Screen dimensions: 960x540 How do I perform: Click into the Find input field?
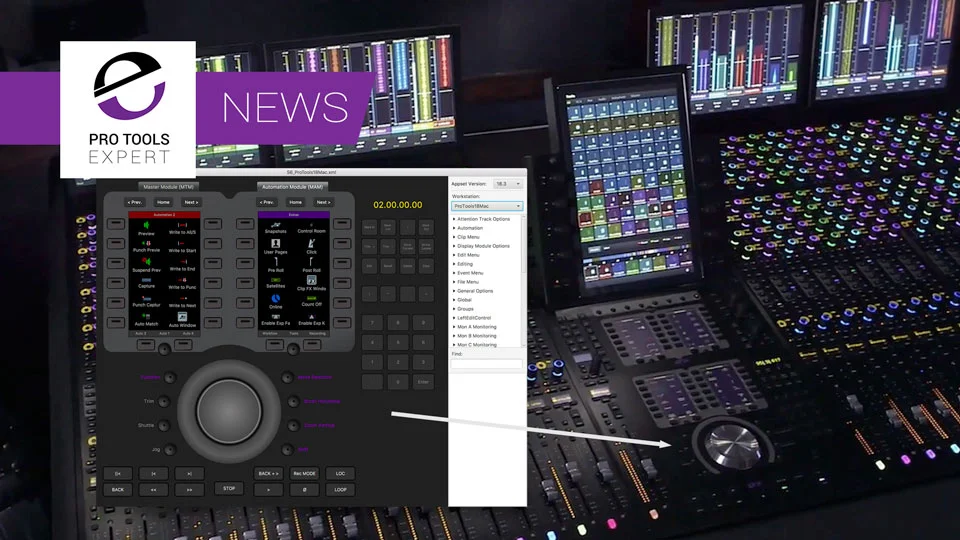coord(487,364)
